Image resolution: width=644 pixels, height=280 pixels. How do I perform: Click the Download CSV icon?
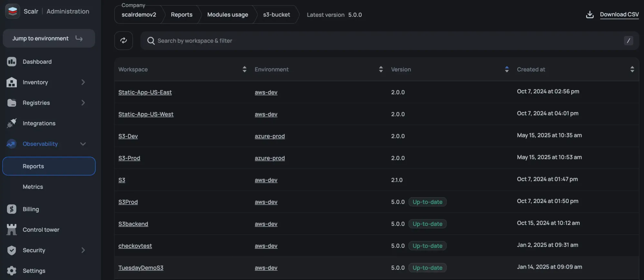(590, 14)
